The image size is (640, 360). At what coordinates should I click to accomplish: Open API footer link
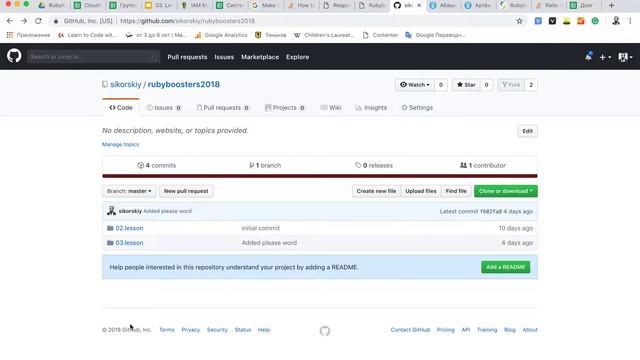[466, 330]
